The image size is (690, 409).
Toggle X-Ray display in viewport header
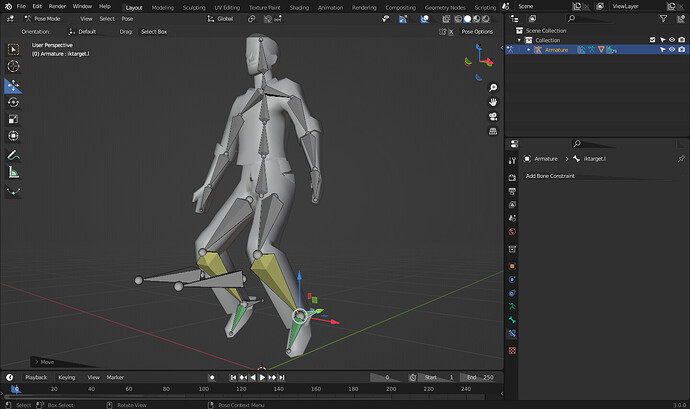coord(446,19)
